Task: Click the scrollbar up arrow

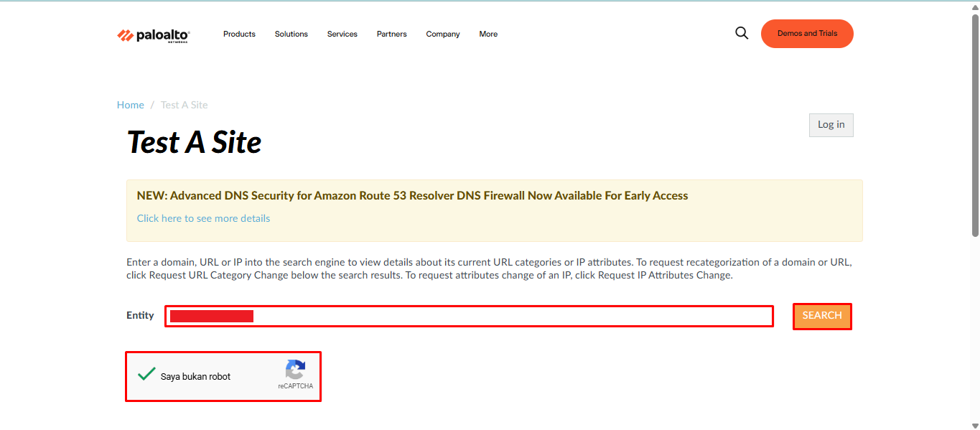Action: [x=975, y=6]
